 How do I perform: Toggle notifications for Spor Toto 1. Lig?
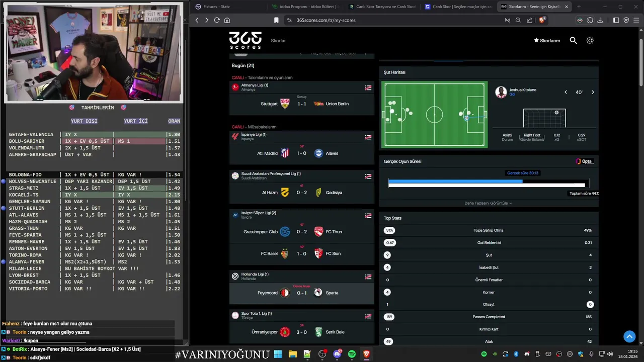coord(368,316)
